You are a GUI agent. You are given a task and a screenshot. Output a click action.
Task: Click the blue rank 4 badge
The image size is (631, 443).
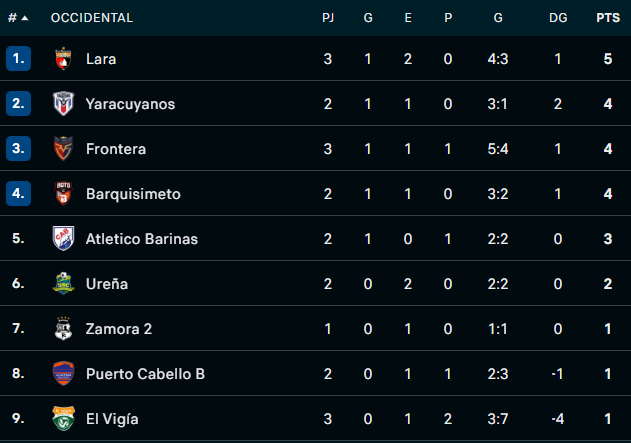[19, 194]
